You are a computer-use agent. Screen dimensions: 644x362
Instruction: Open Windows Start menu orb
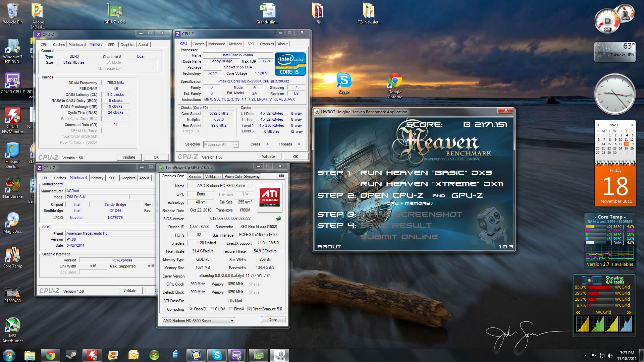(x=9, y=355)
